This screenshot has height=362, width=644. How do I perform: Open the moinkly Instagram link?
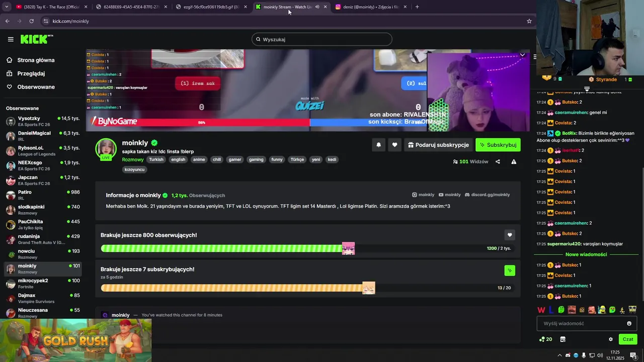pyautogui.click(x=423, y=195)
